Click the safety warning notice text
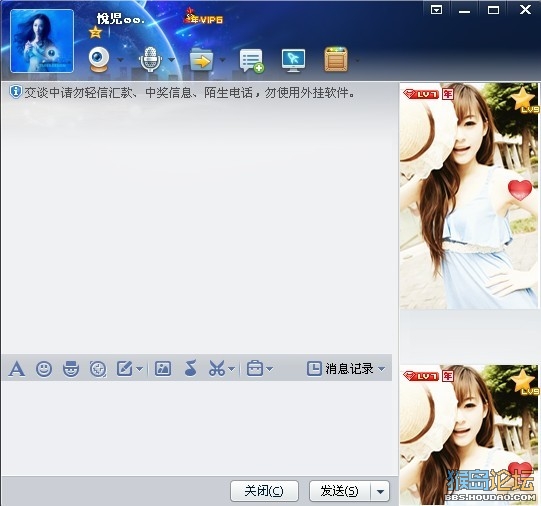 point(190,92)
